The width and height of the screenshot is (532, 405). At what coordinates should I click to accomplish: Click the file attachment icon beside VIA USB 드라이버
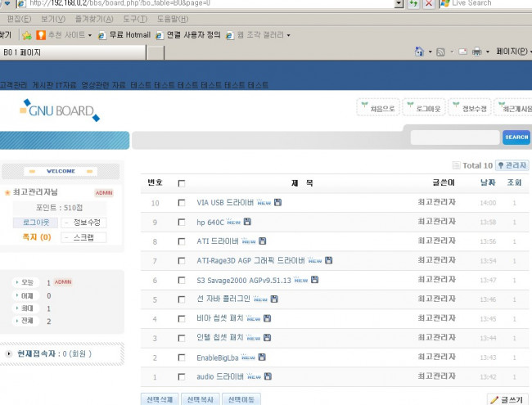click(x=278, y=202)
